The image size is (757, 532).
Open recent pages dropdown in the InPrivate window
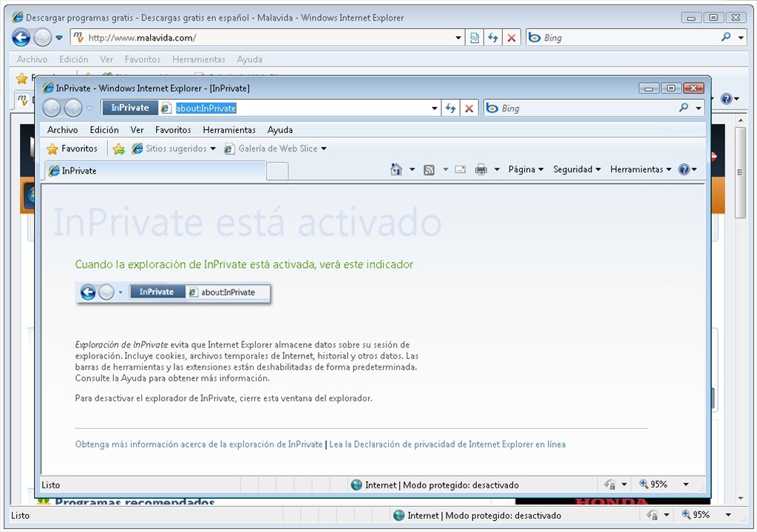tap(89, 108)
